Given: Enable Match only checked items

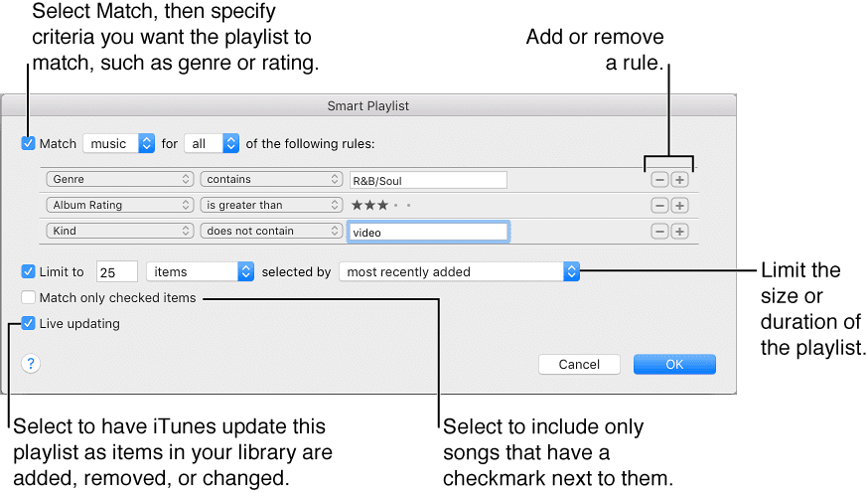Looking at the screenshot, I should [x=28, y=297].
